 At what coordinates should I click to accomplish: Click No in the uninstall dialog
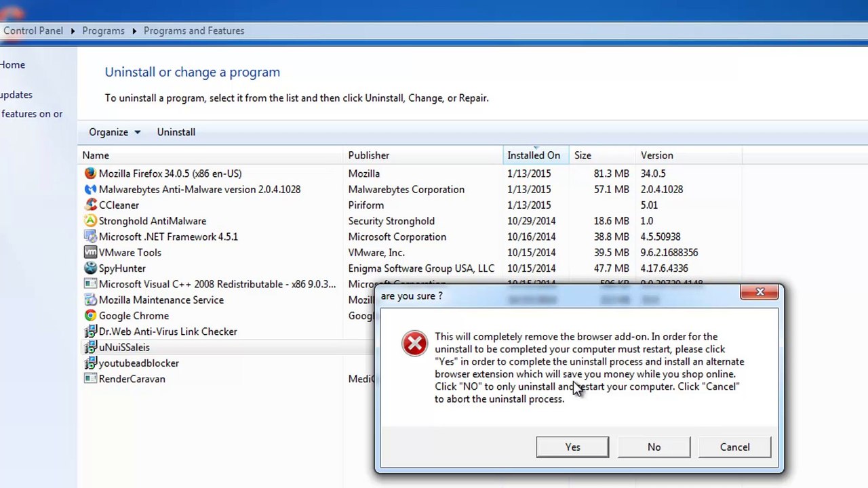click(x=654, y=447)
